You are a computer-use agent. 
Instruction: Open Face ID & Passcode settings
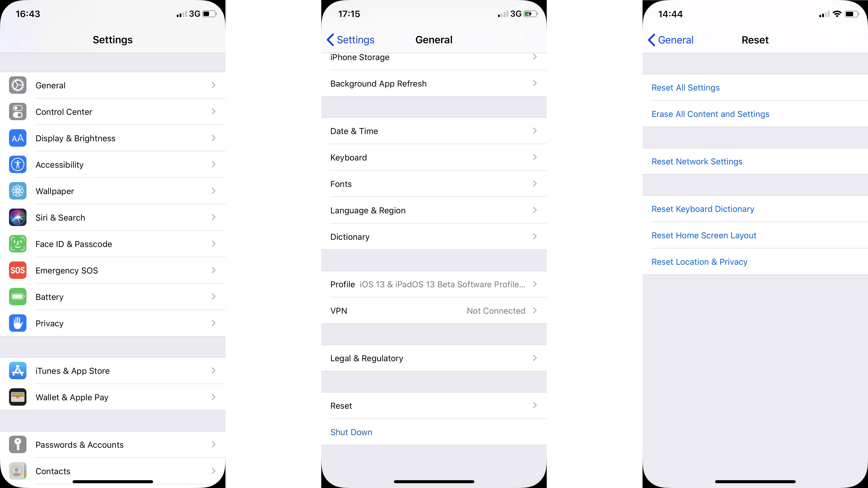click(x=113, y=244)
